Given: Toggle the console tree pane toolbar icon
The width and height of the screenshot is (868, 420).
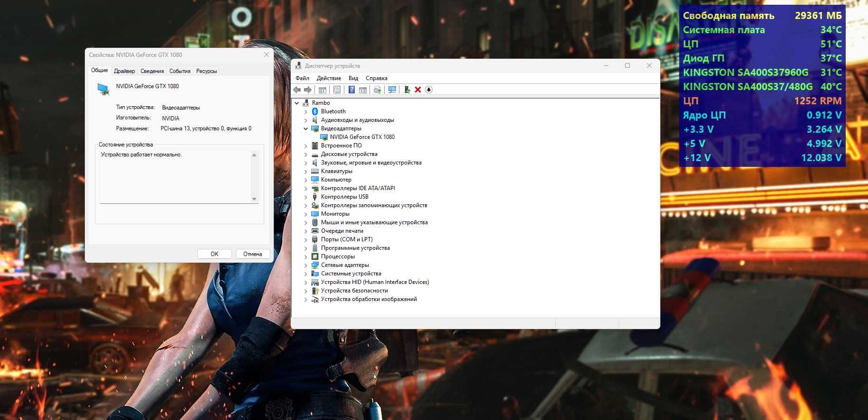Looking at the screenshot, I should tap(323, 90).
